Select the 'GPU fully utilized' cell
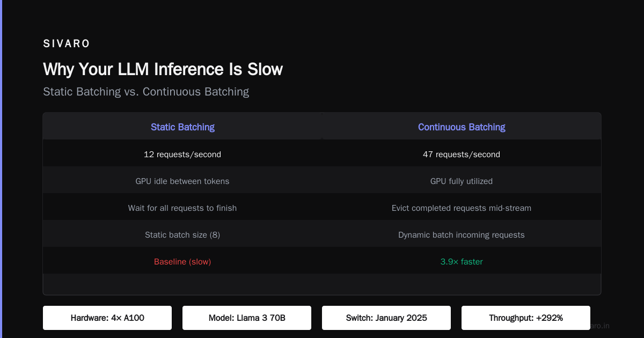644x338 pixels. [x=462, y=181]
